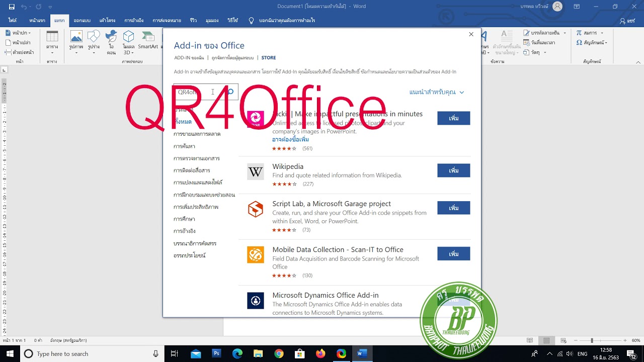Select the STORE tab in dialog
Viewport: 644px width, 362px height.
269,58
